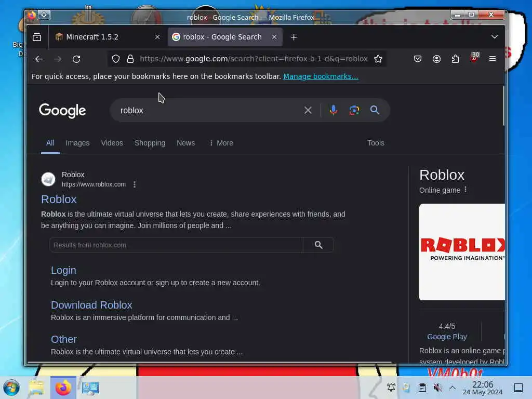Viewport: 532px width, 399px height.
Task: Close the Minecraft 1.5.2 tab
Action: coord(157,37)
